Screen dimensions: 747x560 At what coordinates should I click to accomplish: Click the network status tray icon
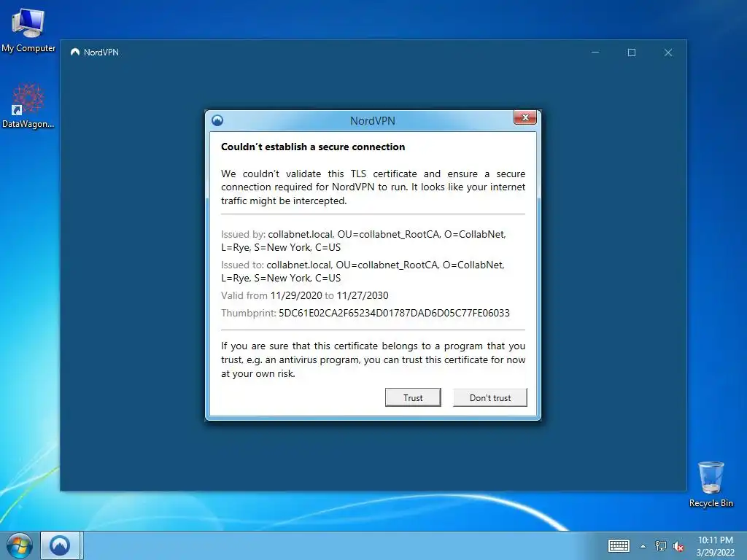click(660, 545)
